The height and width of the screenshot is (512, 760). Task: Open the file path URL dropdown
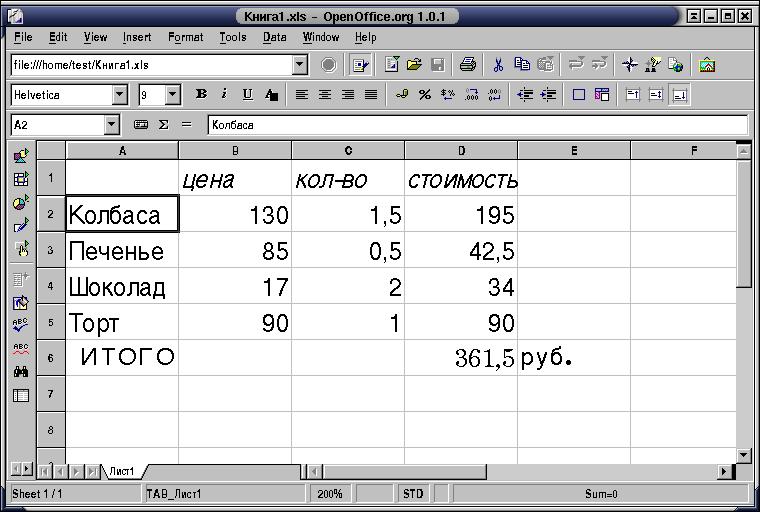[300, 65]
